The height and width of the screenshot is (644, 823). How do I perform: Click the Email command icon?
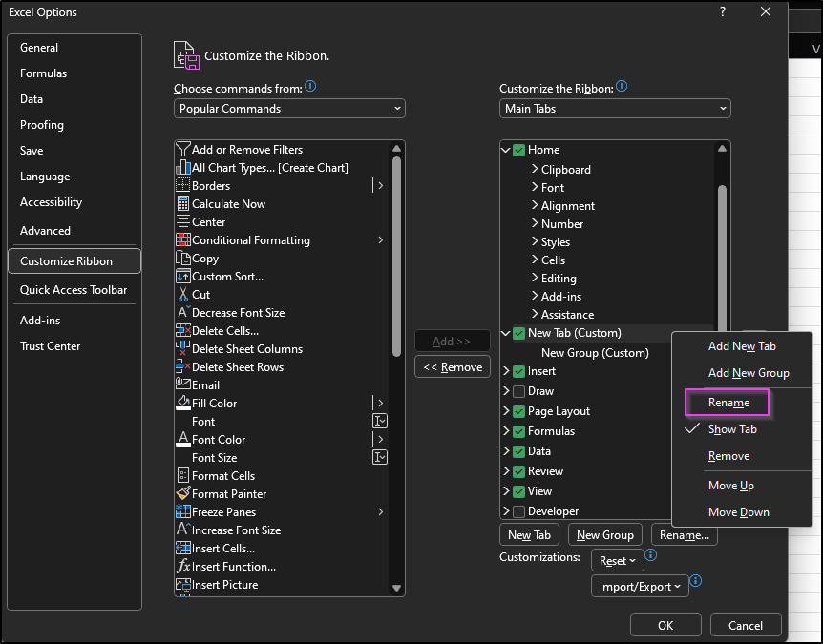[x=183, y=384]
